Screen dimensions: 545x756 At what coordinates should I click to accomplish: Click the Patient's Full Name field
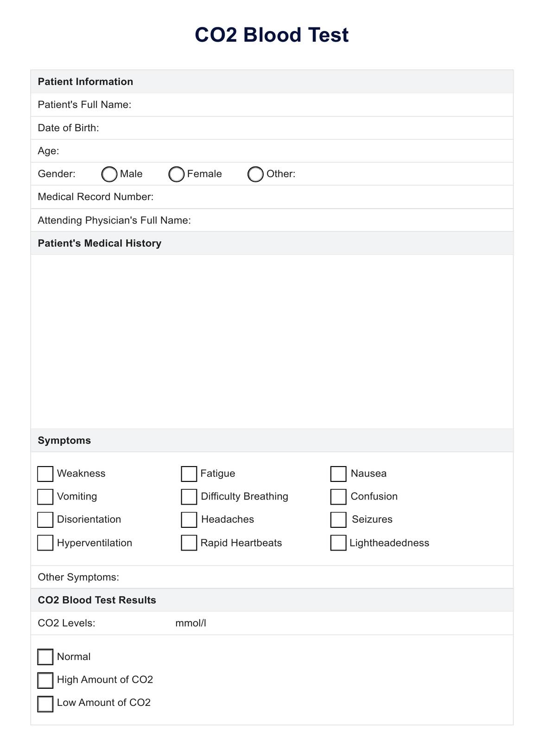click(320, 105)
